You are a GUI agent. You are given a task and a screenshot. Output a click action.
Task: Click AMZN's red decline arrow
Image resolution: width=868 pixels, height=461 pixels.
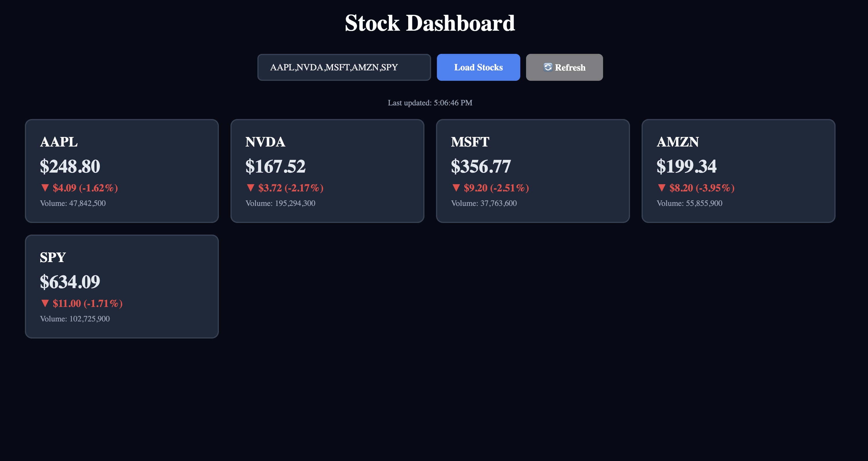tap(662, 188)
